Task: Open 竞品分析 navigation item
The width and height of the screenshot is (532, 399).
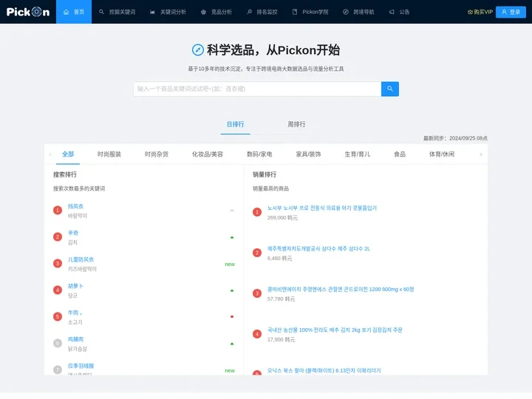Action: (x=216, y=12)
